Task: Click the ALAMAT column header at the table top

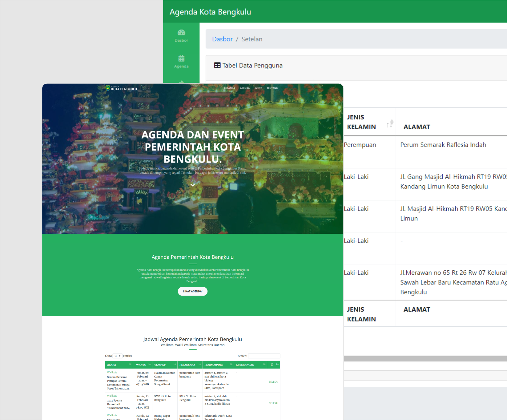Action: pyautogui.click(x=417, y=127)
